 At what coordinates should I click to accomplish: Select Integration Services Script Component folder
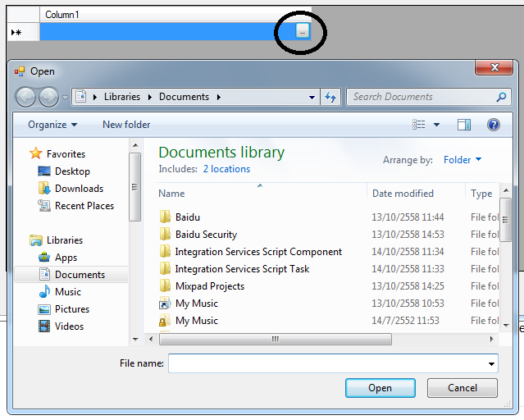point(258,252)
